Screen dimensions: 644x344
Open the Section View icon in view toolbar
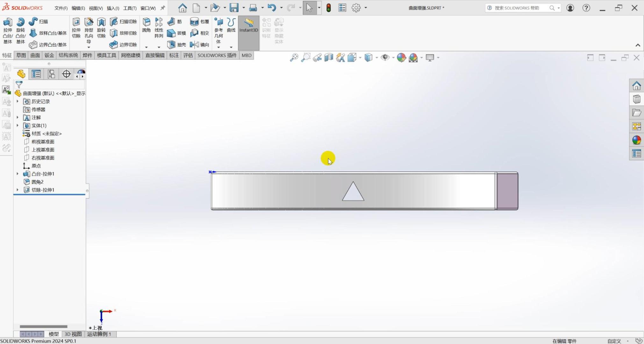[x=328, y=58]
